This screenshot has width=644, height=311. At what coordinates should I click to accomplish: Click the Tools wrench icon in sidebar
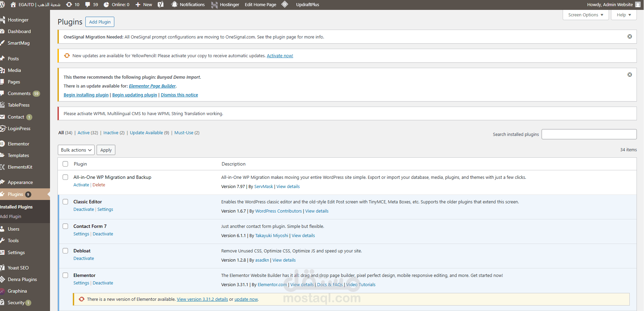2,240
